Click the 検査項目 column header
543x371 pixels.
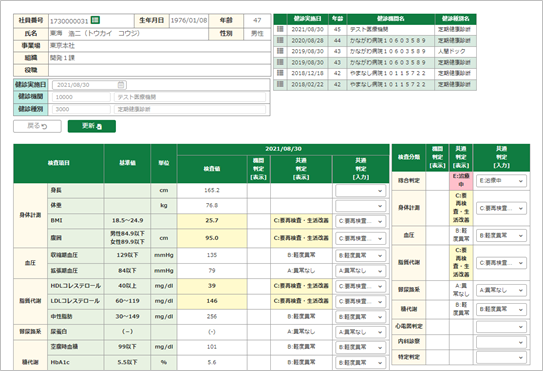59,164
